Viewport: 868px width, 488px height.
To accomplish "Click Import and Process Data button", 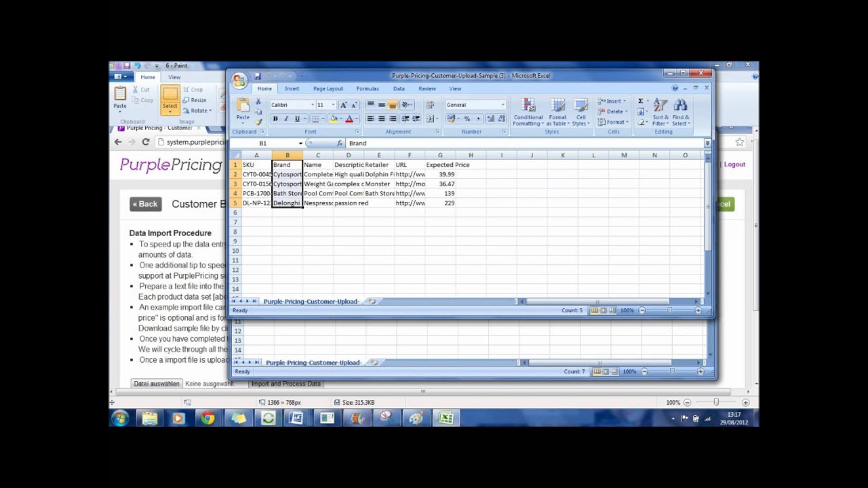I will (x=285, y=384).
